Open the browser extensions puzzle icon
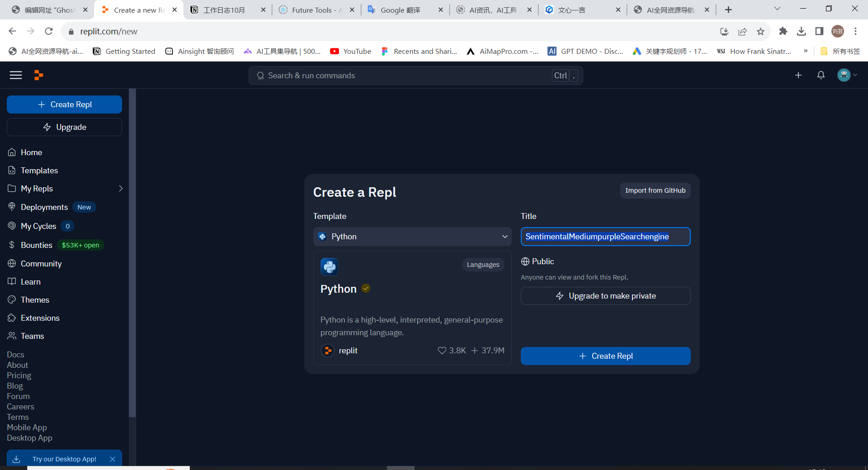The height and width of the screenshot is (470, 868). (783, 31)
